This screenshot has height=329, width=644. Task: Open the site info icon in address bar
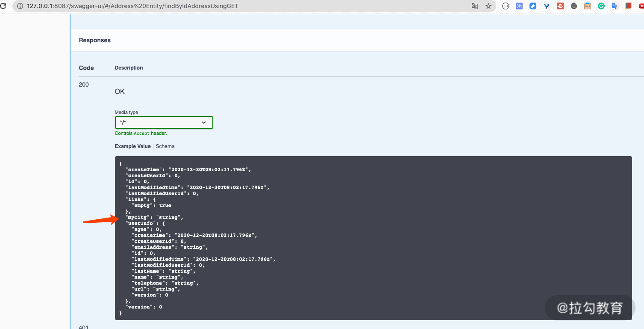click(20, 6)
